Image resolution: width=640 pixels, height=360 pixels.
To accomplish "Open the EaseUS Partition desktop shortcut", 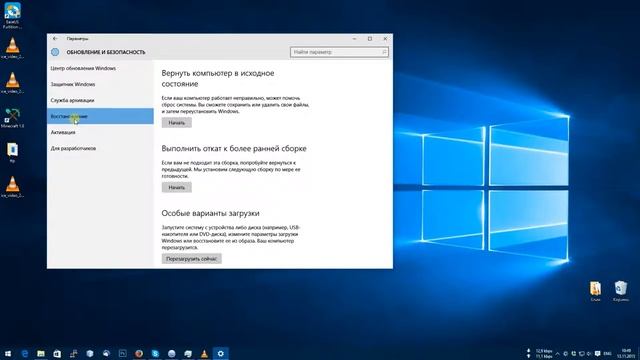I will tap(12, 16).
